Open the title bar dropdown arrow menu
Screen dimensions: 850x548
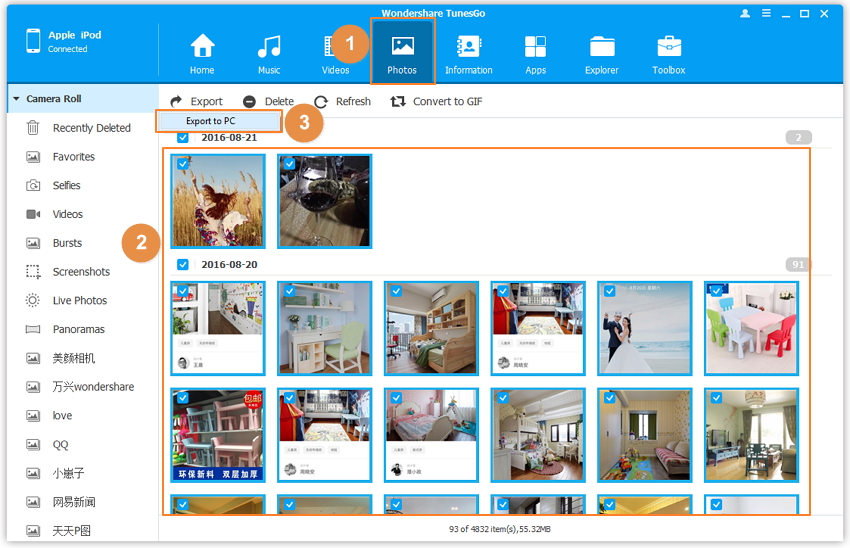click(766, 14)
